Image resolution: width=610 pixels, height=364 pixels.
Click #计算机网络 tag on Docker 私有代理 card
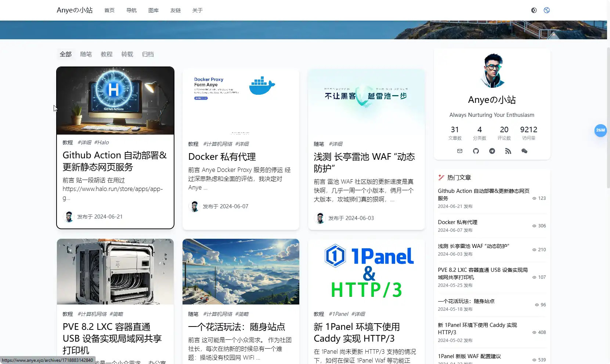(217, 144)
